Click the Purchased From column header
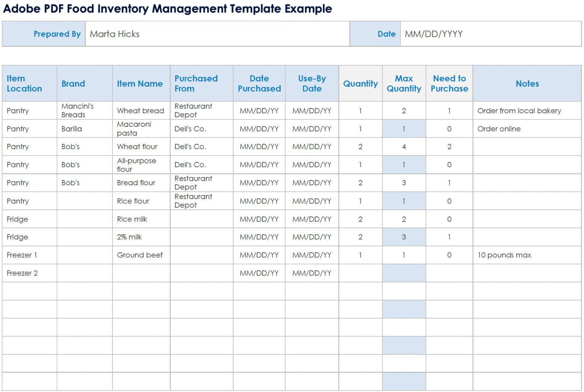Image resolution: width=584 pixels, height=392 pixels. tap(201, 84)
